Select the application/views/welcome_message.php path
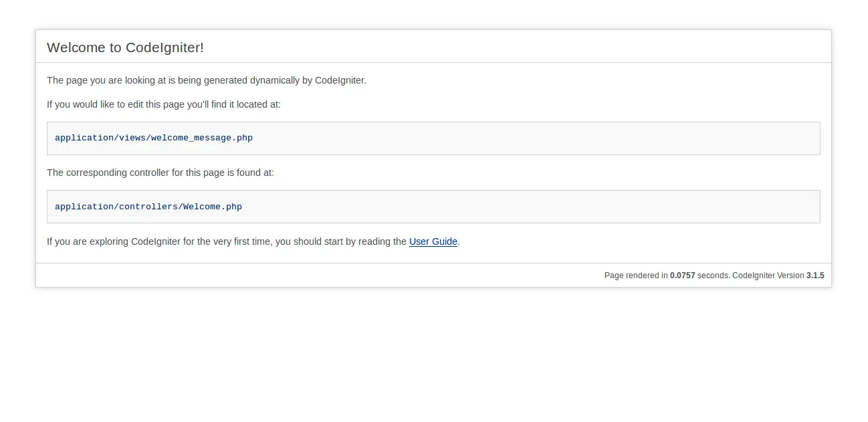The height and width of the screenshot is (422, 868). [154, 138]
